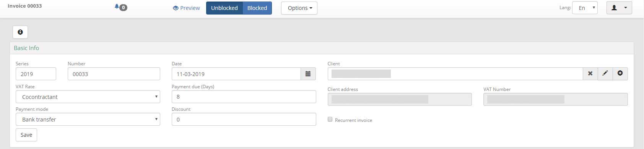Open the user profile icon menu
Screen dimensions: 644x149
(619, 8)
